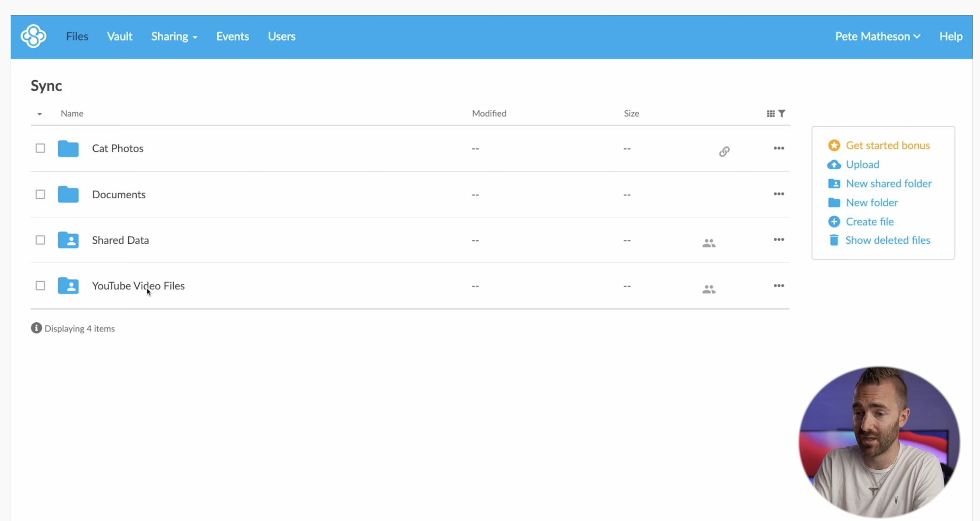The image size is (980, 521).
Task: Check the Cat Photos checkbox
Action: point(40,148)
